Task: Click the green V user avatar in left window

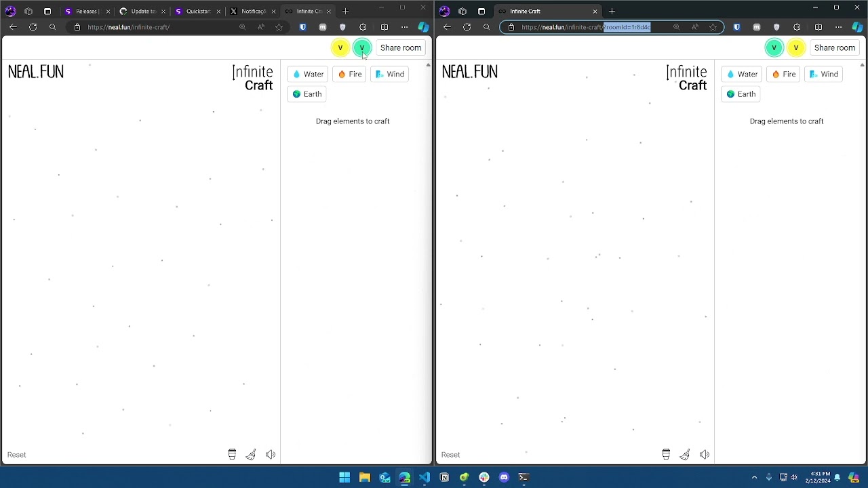Action: click(x=362, y=47)
